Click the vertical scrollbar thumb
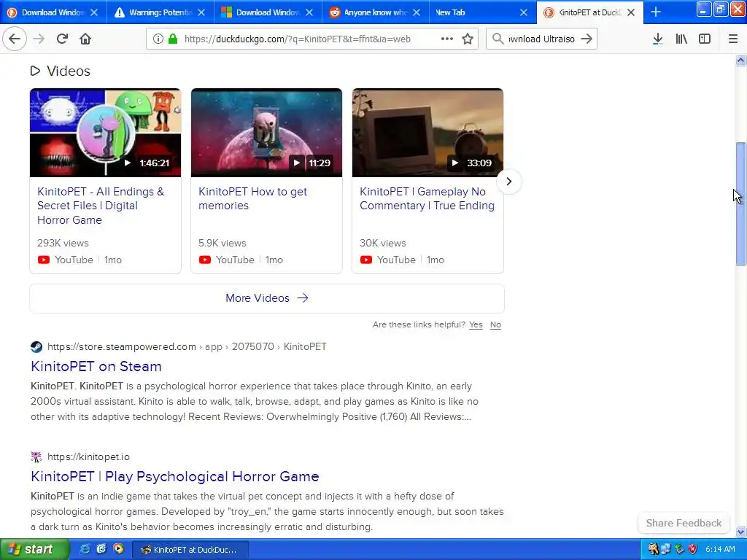 [x=740, y=204]
